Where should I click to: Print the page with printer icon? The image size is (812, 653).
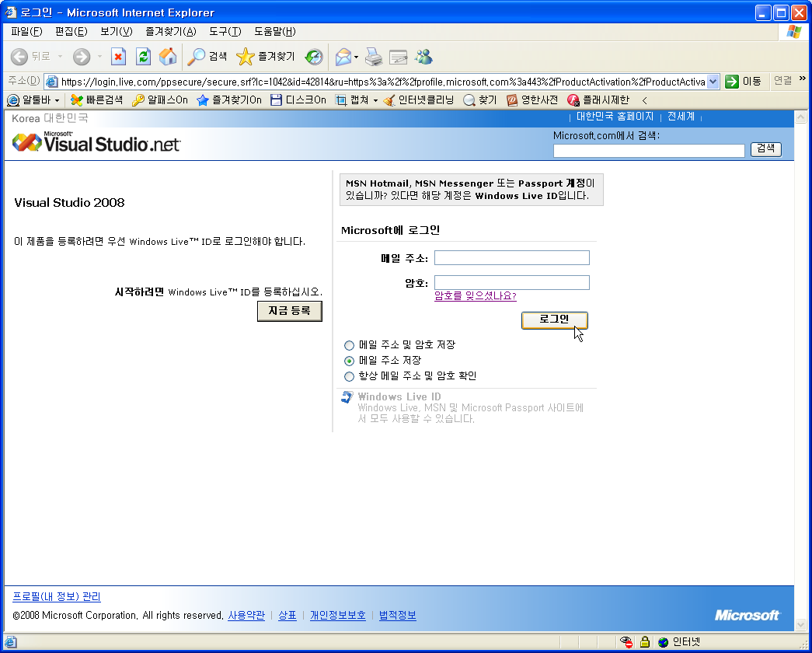pyautogui.click(x=374, y=57)
